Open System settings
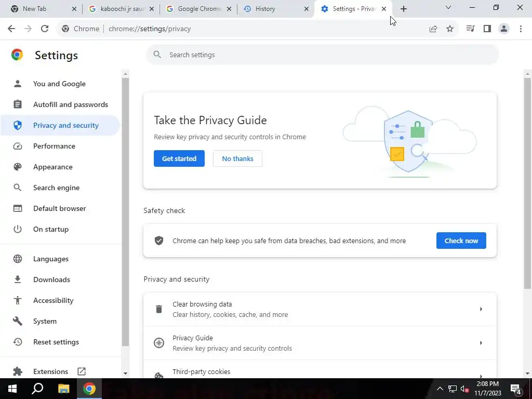Viewport: 532px width, 399px height. pos(60,321)
